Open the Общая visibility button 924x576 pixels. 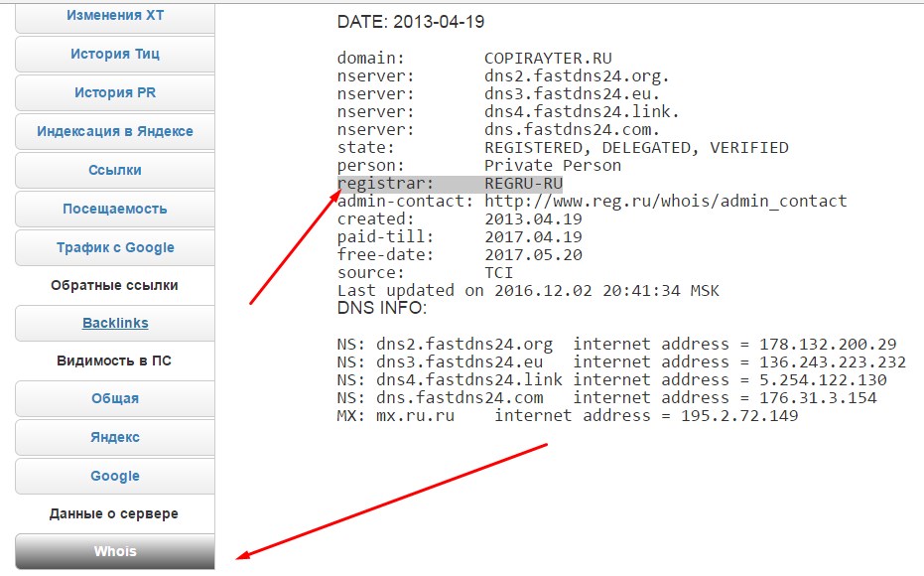(x=115, y=398)
